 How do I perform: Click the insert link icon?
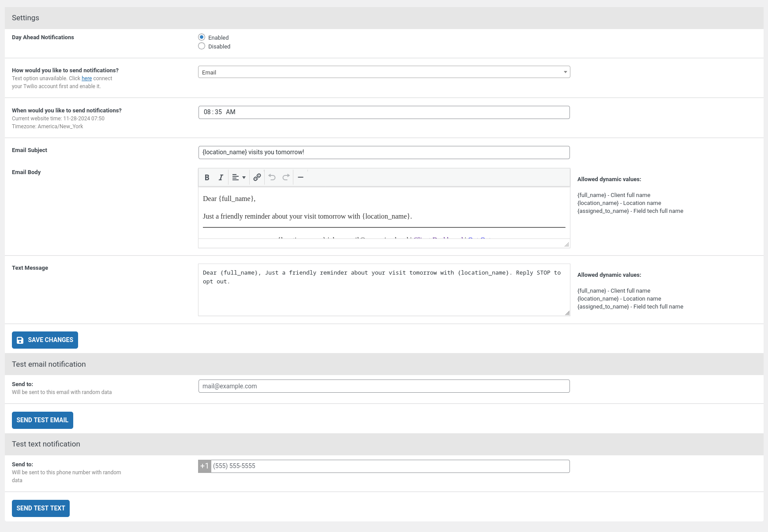pyautogui.click(x=257, y=177)
